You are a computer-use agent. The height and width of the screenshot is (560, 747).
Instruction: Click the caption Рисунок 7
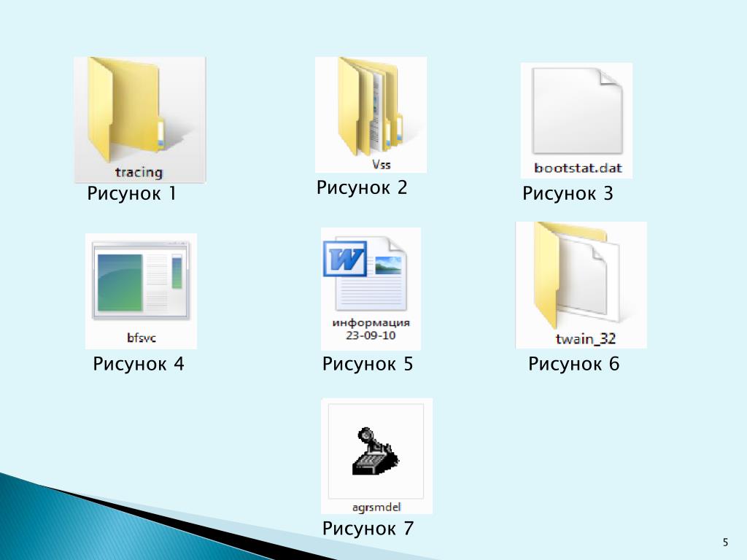368,529
